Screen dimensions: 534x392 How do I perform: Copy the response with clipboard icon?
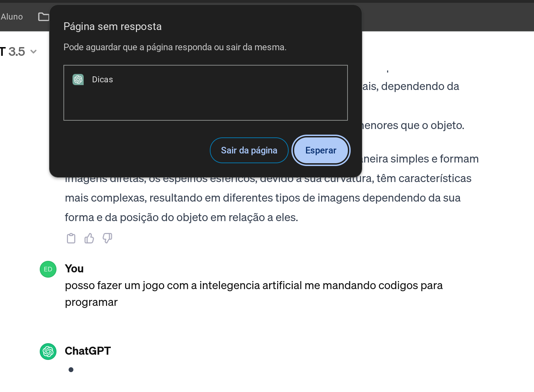[71, 238]
